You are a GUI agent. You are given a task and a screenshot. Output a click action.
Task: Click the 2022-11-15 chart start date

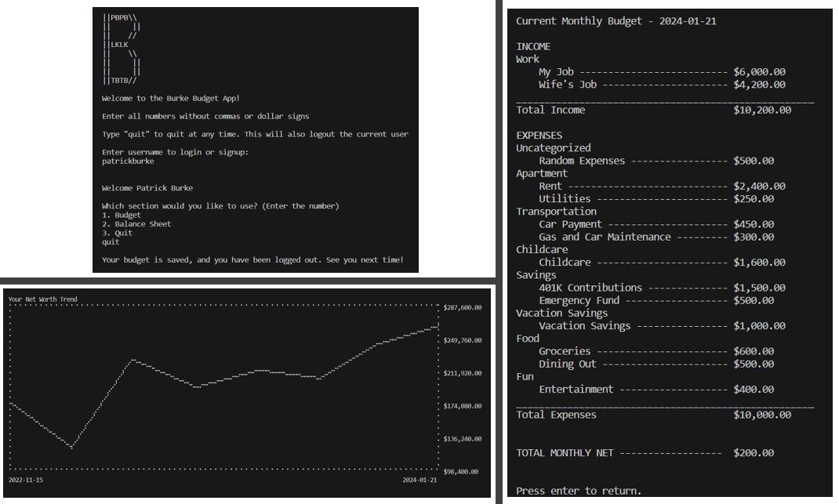(26, 478)
